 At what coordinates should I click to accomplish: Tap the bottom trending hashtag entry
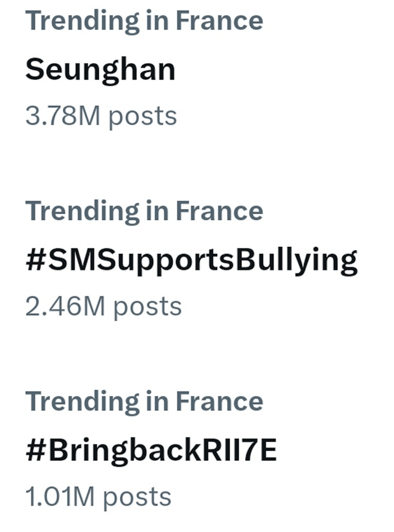151,451
